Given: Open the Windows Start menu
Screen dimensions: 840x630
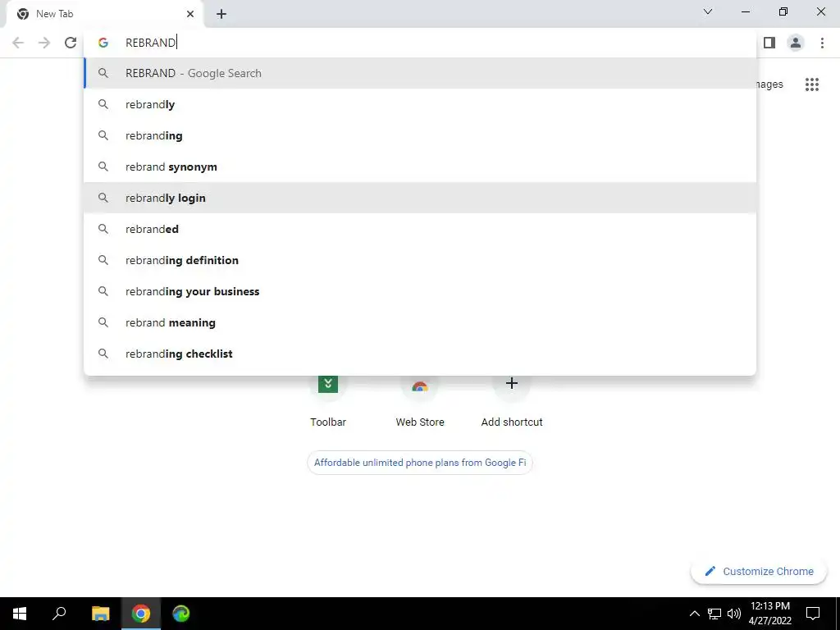Looking at the screenshot, I should pos(20,614).
